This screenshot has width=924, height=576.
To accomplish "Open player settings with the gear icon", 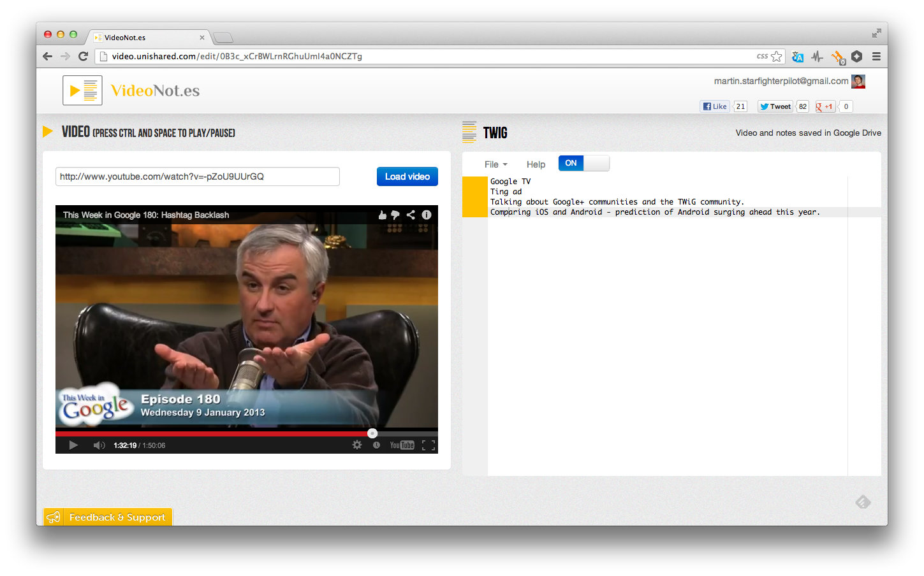I will [x=357, y=445].
